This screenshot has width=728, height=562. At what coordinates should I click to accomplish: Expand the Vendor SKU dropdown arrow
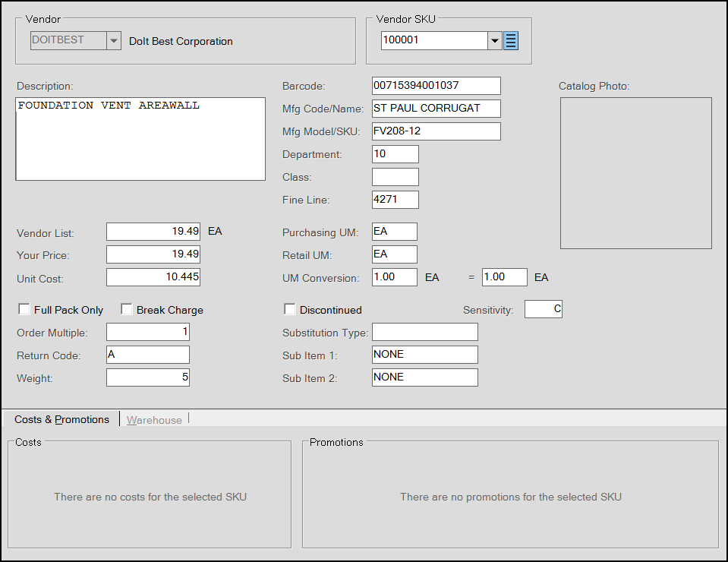coord(494,41)
